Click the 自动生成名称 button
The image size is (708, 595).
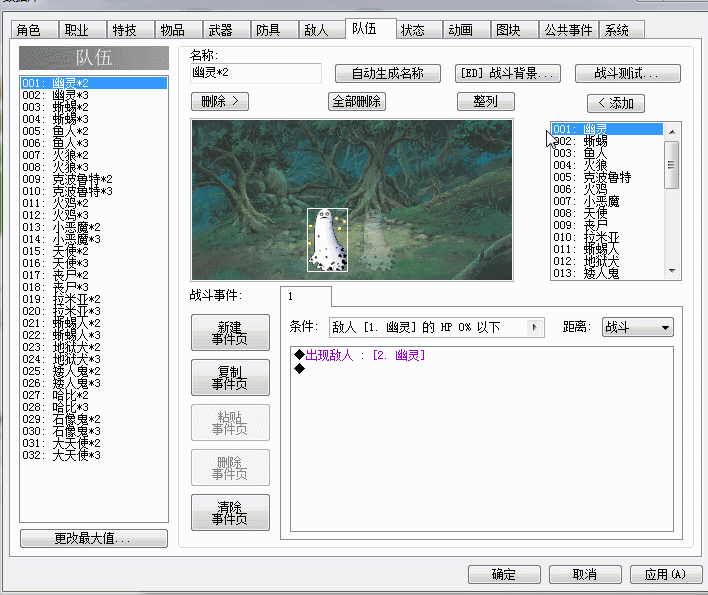(x=387, y=73)
